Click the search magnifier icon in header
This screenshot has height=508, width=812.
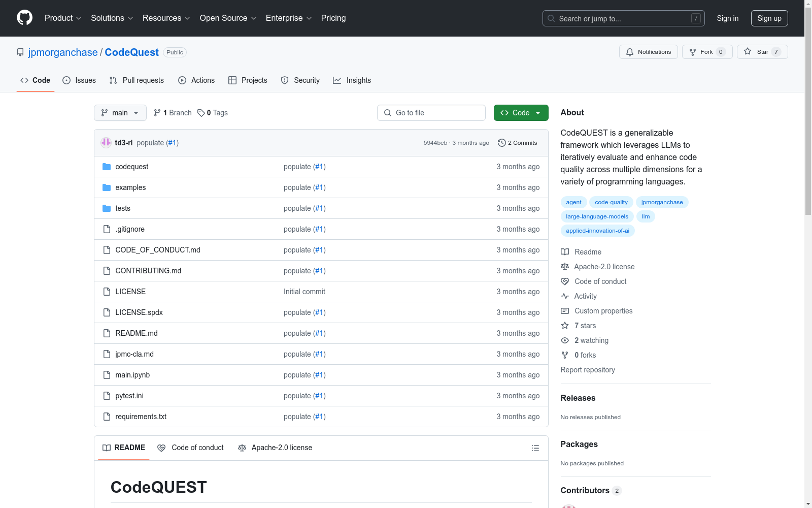tap(551, 18)
